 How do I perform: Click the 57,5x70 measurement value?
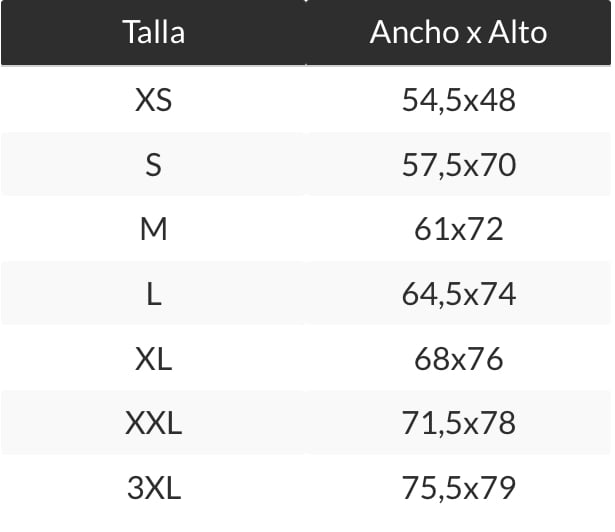[458, 164]
